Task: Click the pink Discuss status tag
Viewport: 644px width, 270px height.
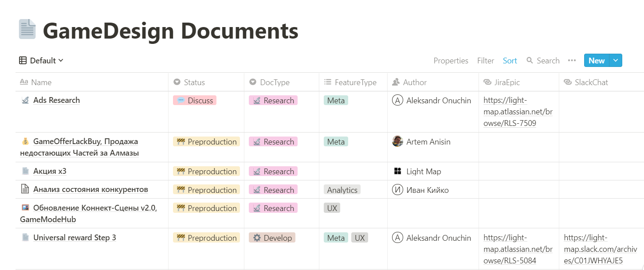Action: (194, 101)
